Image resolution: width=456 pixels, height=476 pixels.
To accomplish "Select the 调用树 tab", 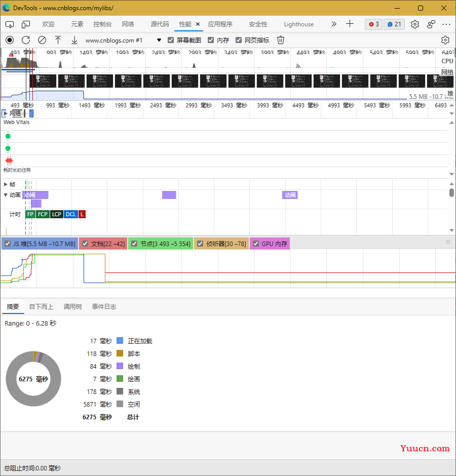I will (x=72, y=306).
